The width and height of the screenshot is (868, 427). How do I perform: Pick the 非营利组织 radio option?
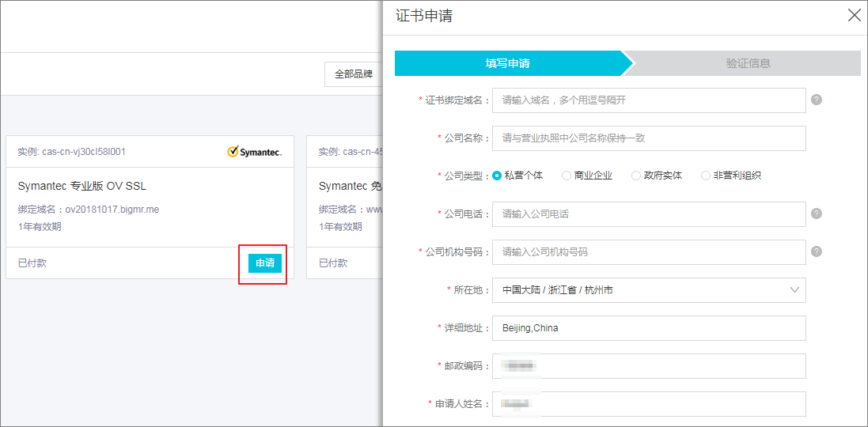pos(706,176)
